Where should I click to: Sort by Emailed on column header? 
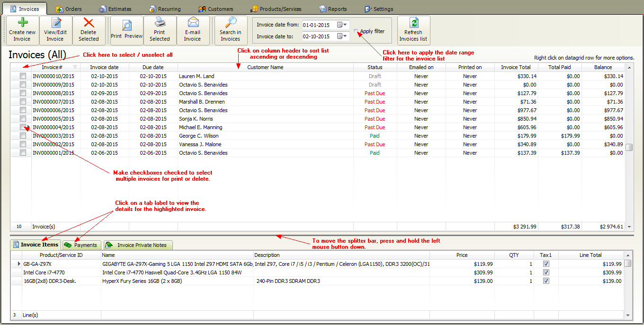click(421, 67)
